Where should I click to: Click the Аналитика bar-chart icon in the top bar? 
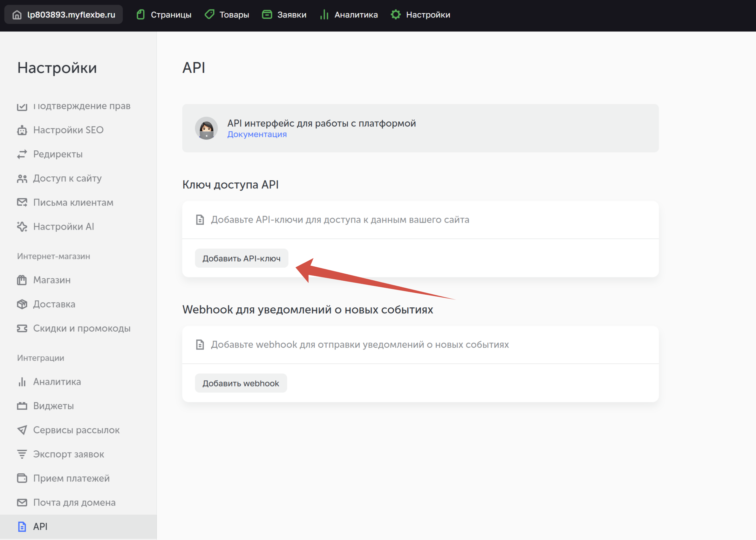click(324, 15)
